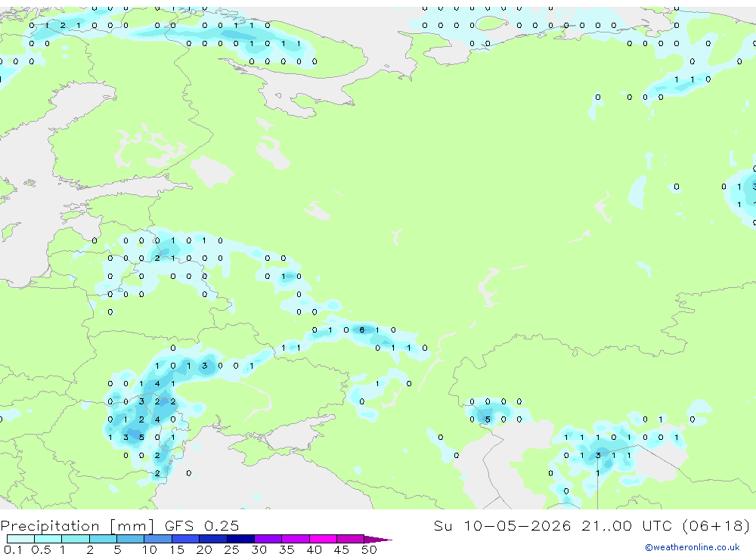Screen dimensions: 756x554
Task: Click the 30–35 mm legend swatch
Action: tap(268, 539)
